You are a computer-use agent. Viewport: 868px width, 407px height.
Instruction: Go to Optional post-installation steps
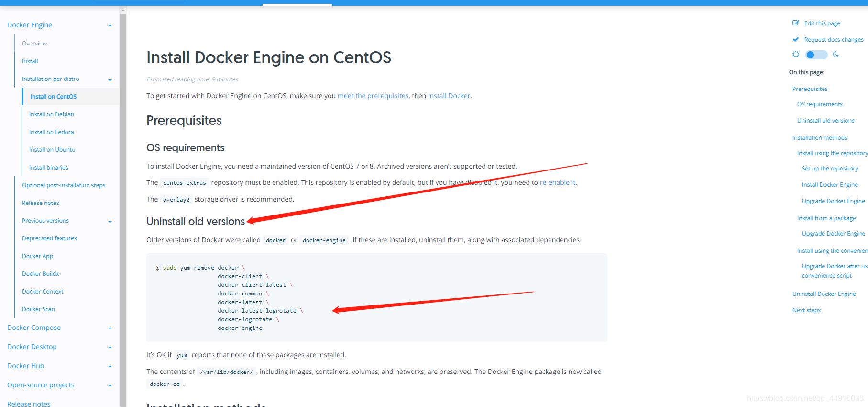click(x=64, y=185)
